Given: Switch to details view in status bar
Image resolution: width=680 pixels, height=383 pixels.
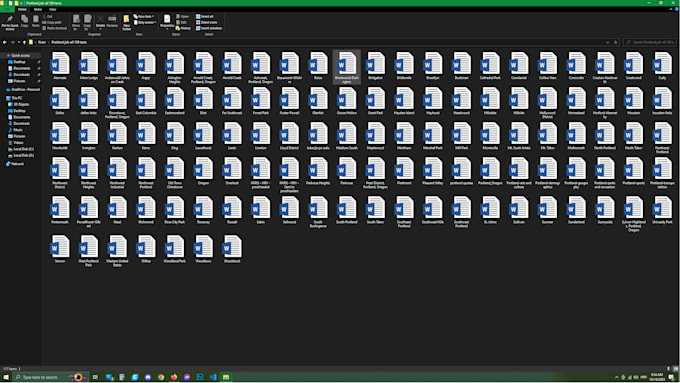Looking at the screenshot, I should [669, 368].
